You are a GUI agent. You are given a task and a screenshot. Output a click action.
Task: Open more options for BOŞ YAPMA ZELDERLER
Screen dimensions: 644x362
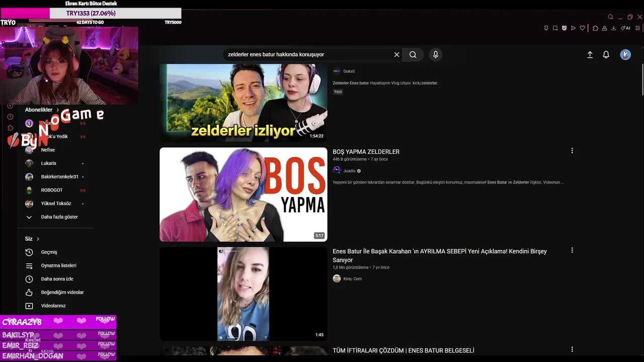pyautogui.click(x=572, y=151)
